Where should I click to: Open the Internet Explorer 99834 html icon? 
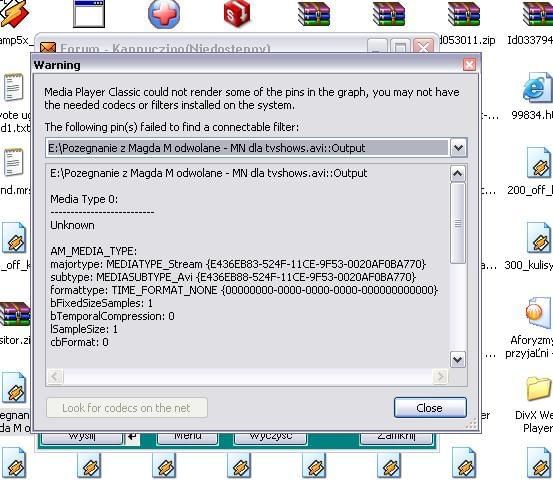537,87
